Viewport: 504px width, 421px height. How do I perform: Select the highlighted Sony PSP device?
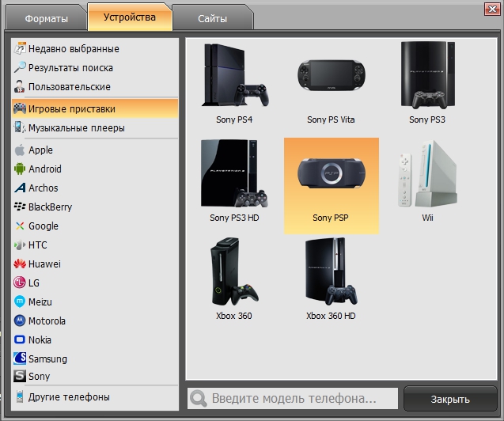331,186
